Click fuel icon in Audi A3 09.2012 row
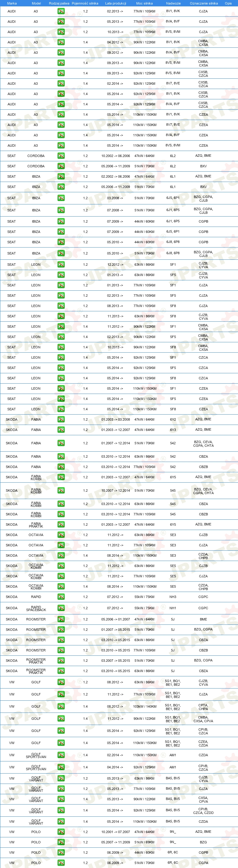The height and width of the screenshot is (868, 238). coord(61,53)
